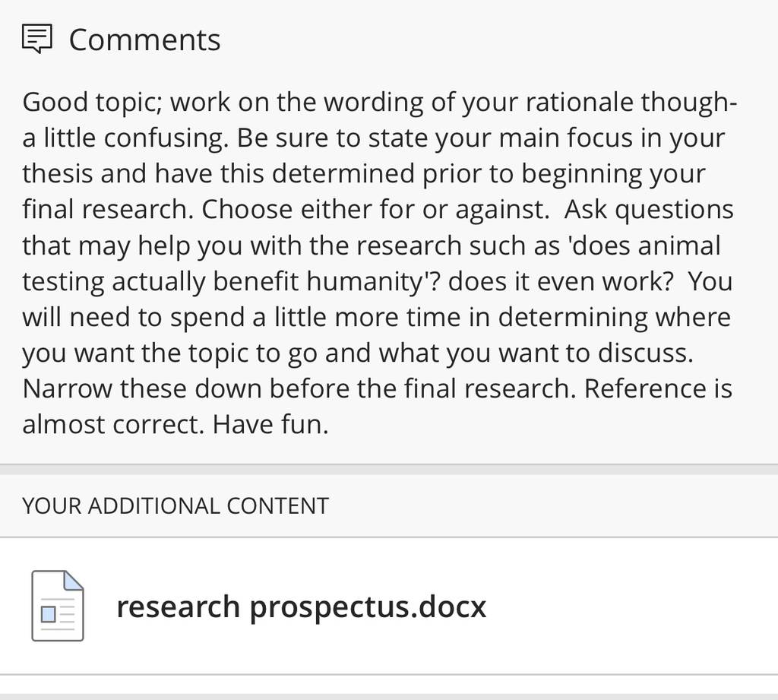The image size is (778, 700).
Task: Click the Comments speech bubble icon
Action: (x=36, y=39)
